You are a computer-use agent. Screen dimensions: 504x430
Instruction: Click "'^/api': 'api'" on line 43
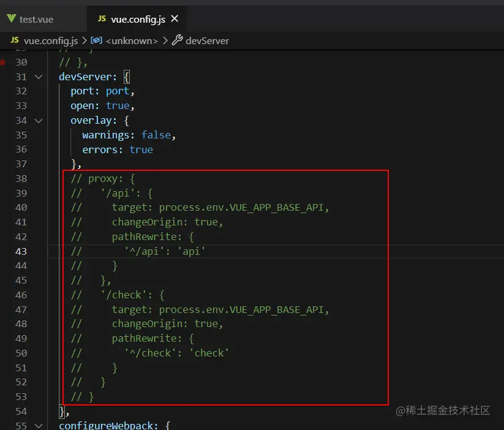pos(165,251)
